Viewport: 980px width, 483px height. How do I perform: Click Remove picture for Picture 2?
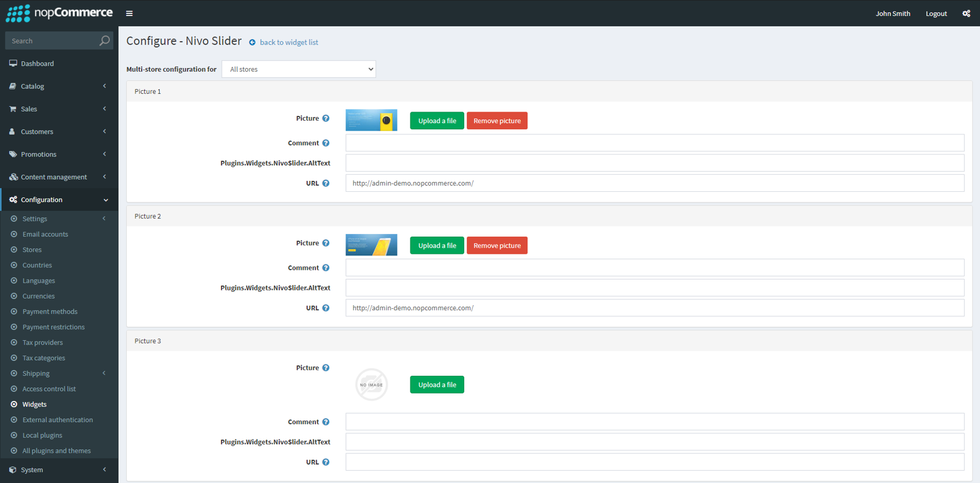[497, 246]
